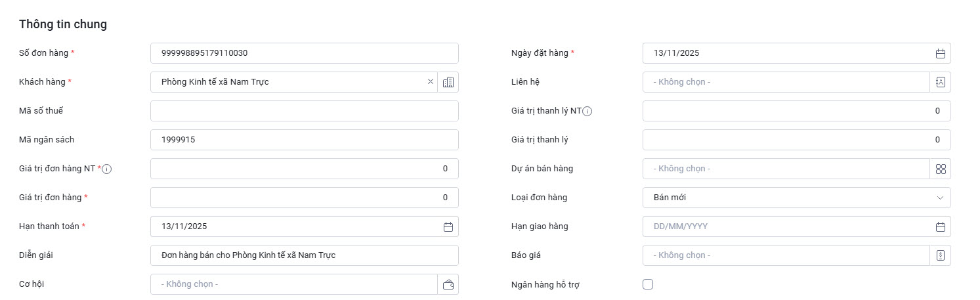Click the Mã ngân sách field
Image resolution: width=980 pixels, height=300 pixels.
pos(304,140)
